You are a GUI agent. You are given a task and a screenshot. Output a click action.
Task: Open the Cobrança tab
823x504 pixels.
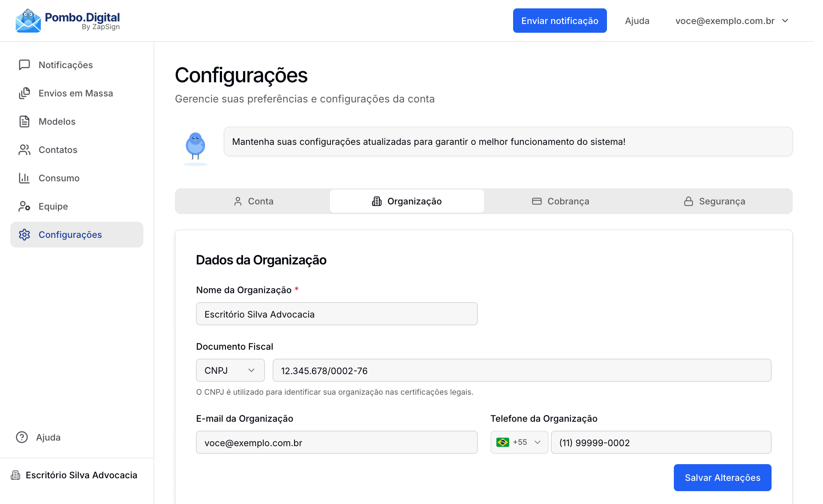click(x=561, y=201)
